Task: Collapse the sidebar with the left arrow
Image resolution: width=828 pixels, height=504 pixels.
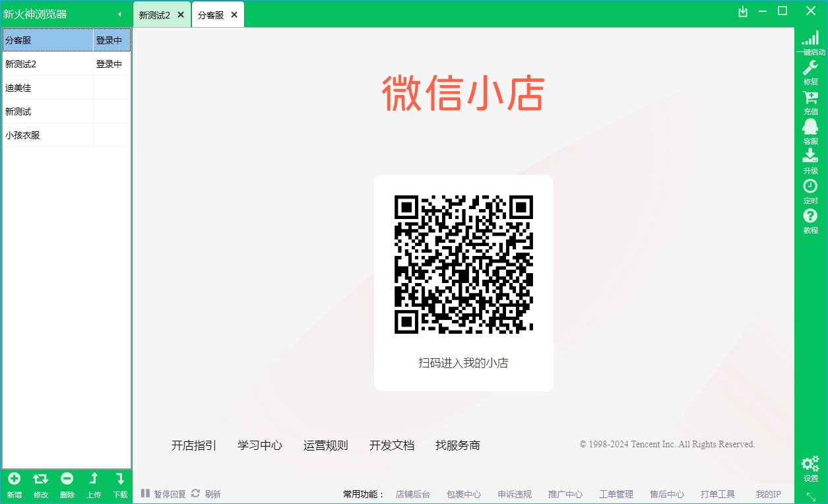Action: click(x=119, y=14)
